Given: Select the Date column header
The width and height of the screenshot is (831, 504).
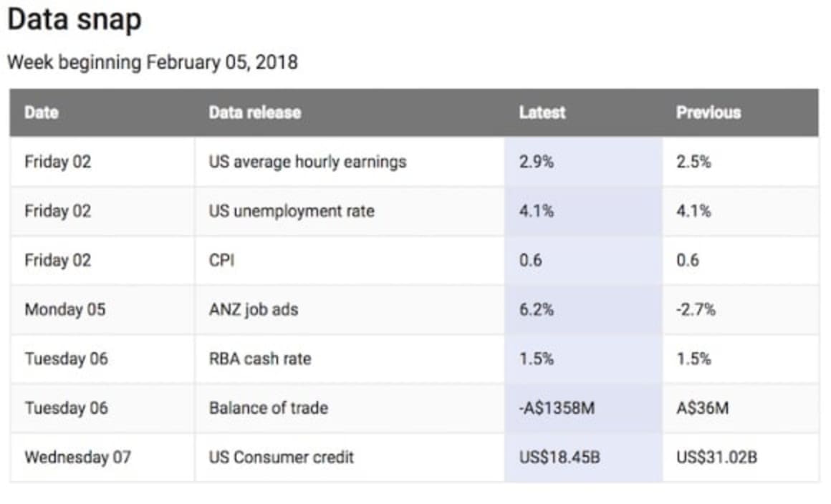Looking at the screenshot, I should 41,112.
